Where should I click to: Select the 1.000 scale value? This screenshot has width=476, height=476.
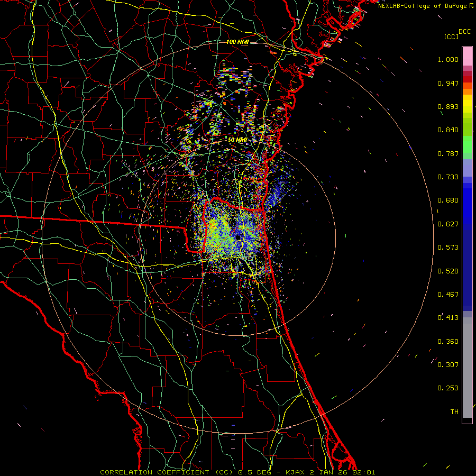[x=448, y=59]
